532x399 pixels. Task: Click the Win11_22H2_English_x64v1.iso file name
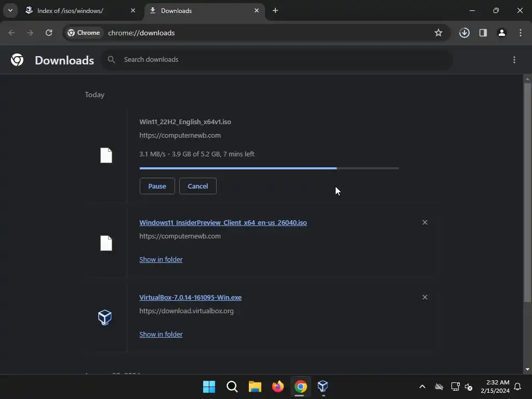coord(185,122)
